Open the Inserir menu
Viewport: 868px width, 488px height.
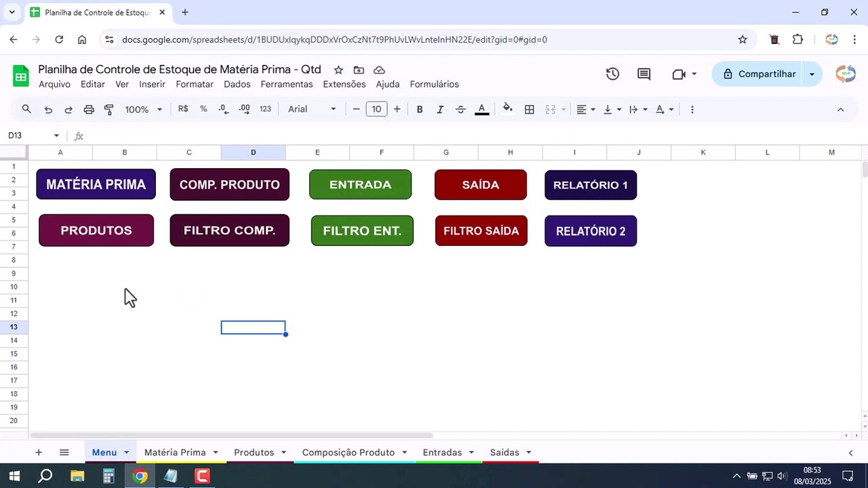click(152, 84)
